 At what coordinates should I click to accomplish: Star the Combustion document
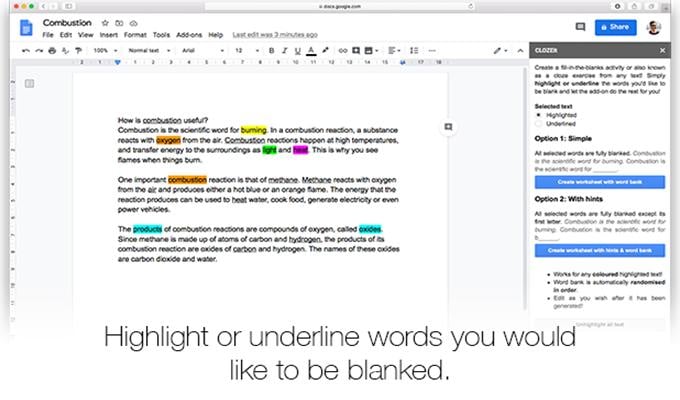(105, 23)
